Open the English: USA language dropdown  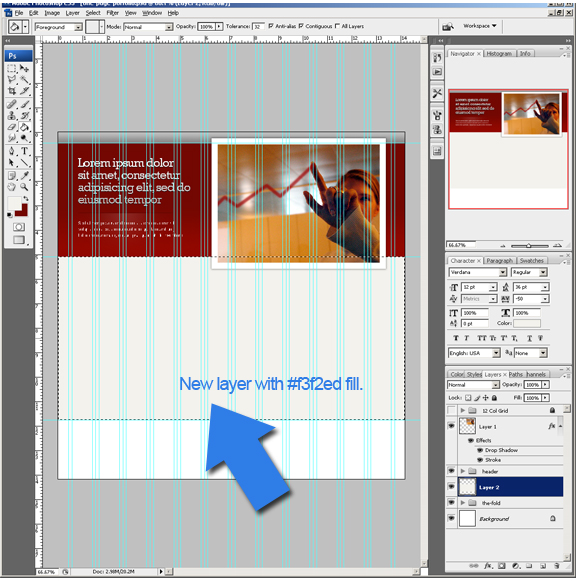click(x=474, y=353)
